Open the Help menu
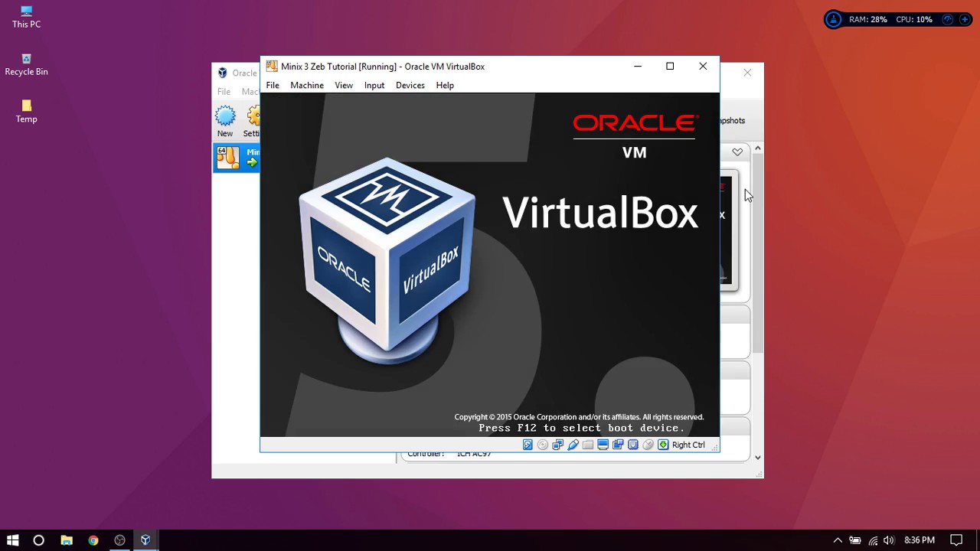Viewport: 980px width, 551px height. 445,85
